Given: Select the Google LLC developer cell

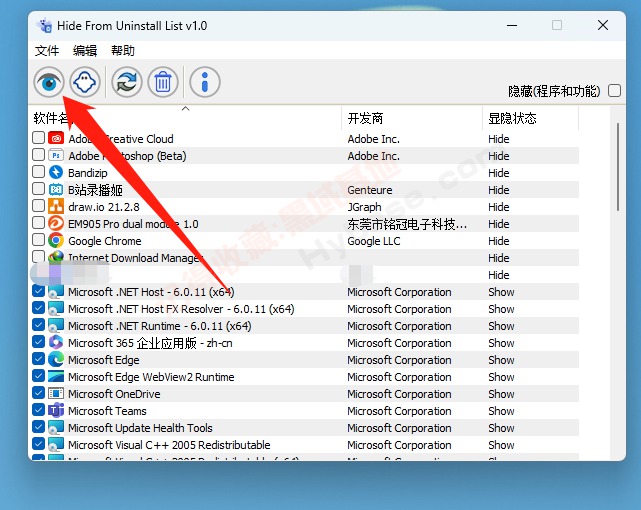Looking at the screenshot, I should coord(374,241).
